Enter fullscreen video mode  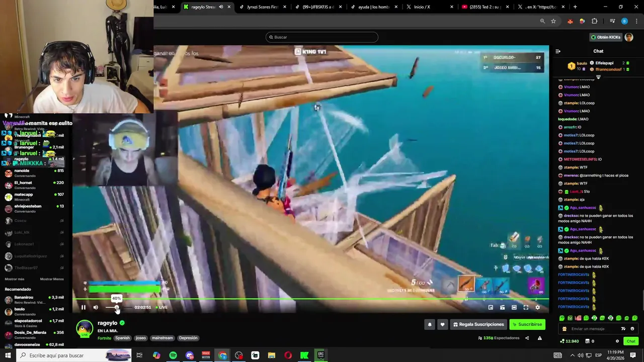[x=526, y=308]
